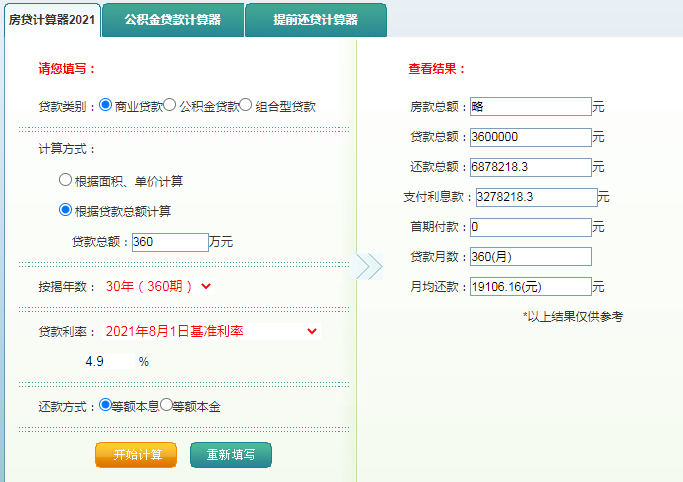Viewport: 683px width, 482px height.
Task: Expand the 贷款利率 benchmark rate dropdown
Action: pos(211,331)
